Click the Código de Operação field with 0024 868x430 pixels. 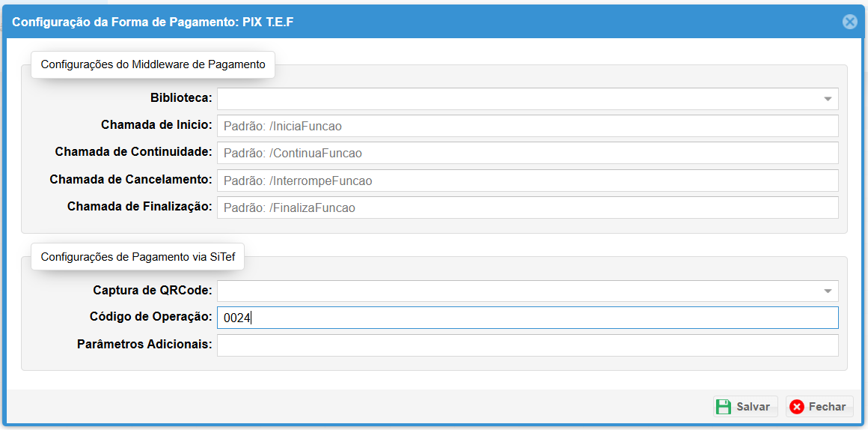(x=528, y=318)
